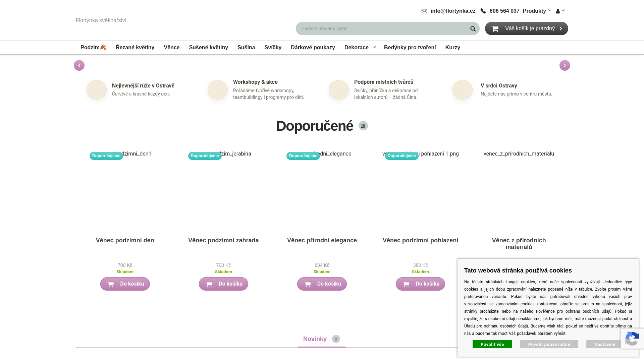The image size is (644, 362).
Task: Click the phone handset icon
Action: coord(483,11)
